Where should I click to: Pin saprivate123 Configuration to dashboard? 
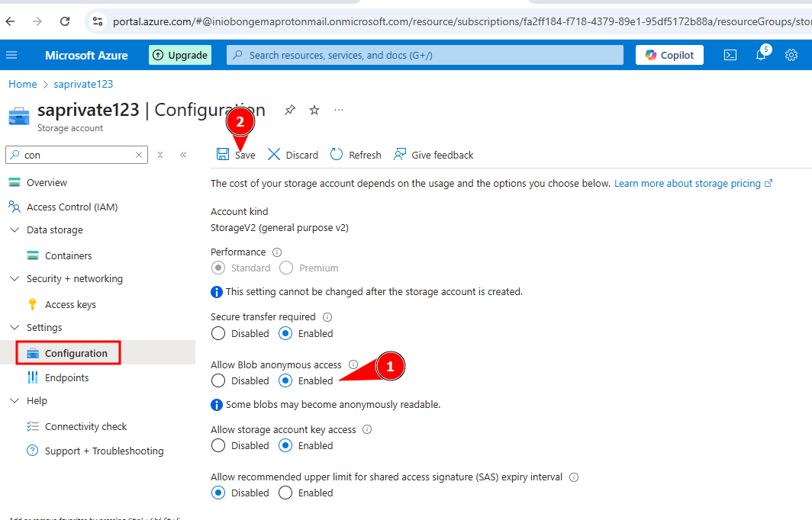[290, 110]
